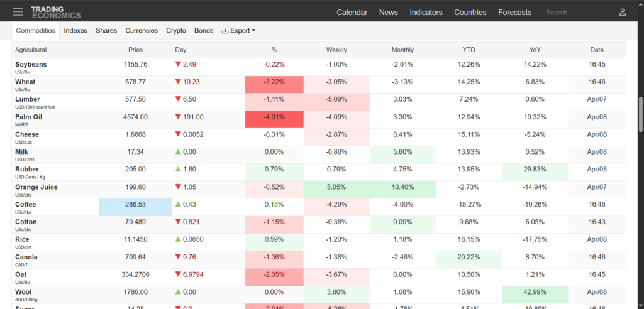This screenshot has height=309, width=644.
Task: Click the download icon beside Export
Action: coord(225,30)
